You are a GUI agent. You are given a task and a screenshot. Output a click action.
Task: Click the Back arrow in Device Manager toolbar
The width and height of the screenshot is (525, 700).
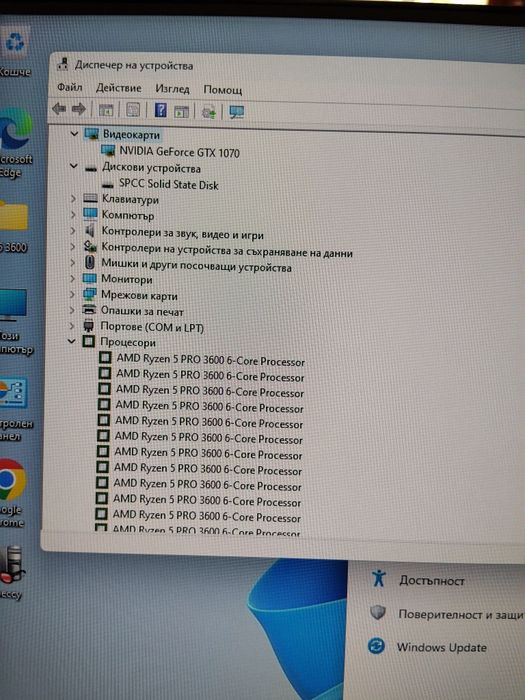(59, 108)
